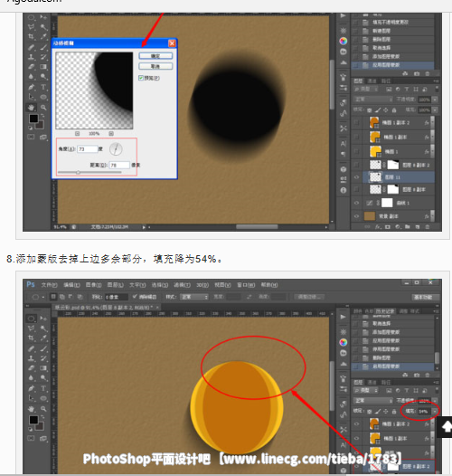Select the Type tool in motion blur screenshot

(43, 87)
